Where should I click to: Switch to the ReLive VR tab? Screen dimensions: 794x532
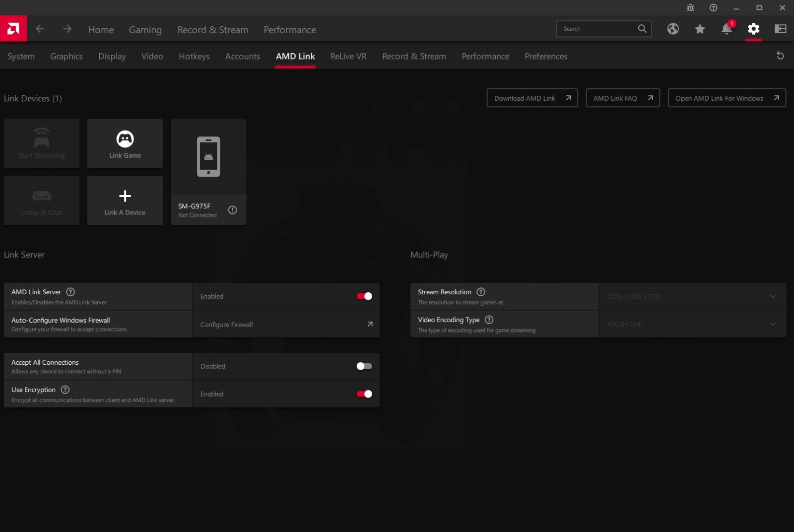pos(348,56)
